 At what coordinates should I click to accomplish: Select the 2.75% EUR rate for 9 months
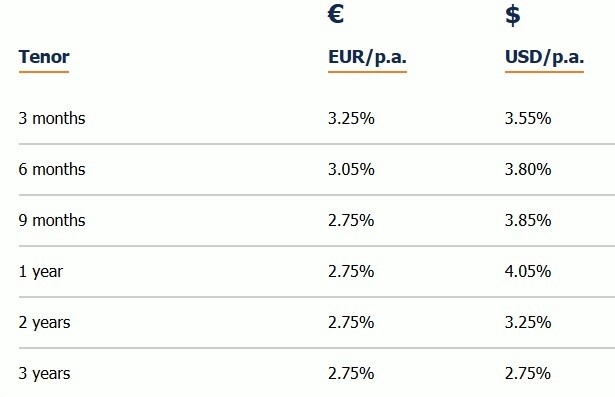(351, 220)
